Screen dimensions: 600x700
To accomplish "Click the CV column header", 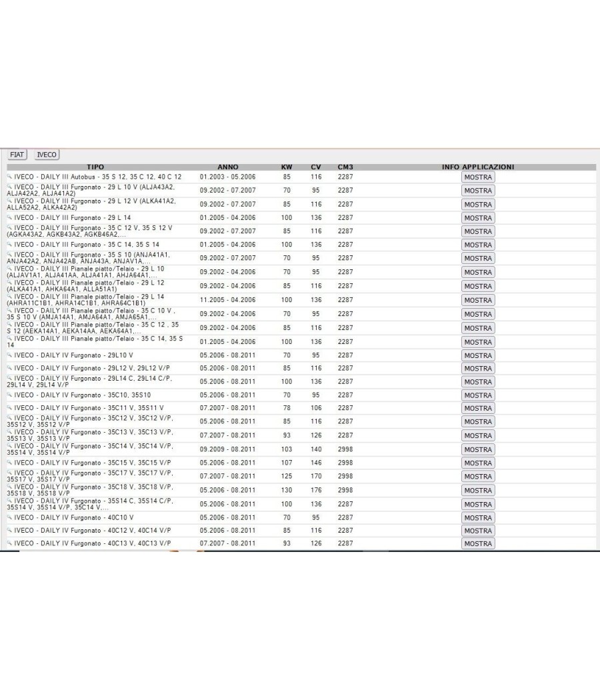I will click(316, 167).
